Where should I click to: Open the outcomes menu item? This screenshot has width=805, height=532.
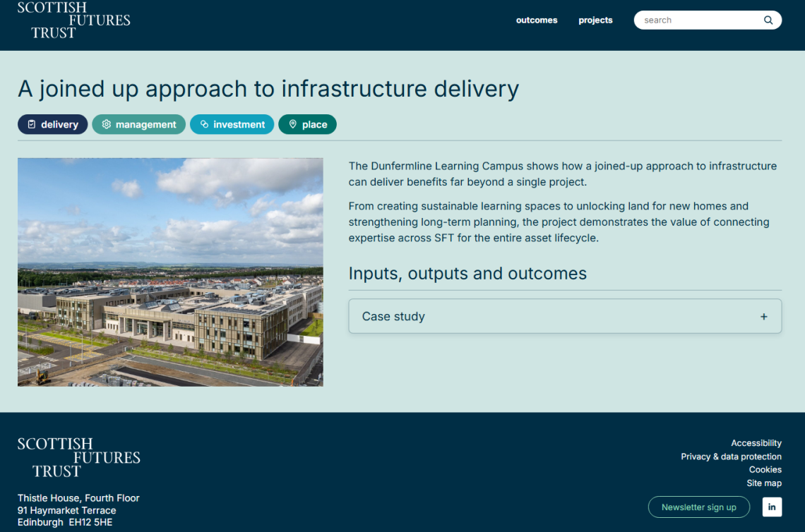click(537, 20)
